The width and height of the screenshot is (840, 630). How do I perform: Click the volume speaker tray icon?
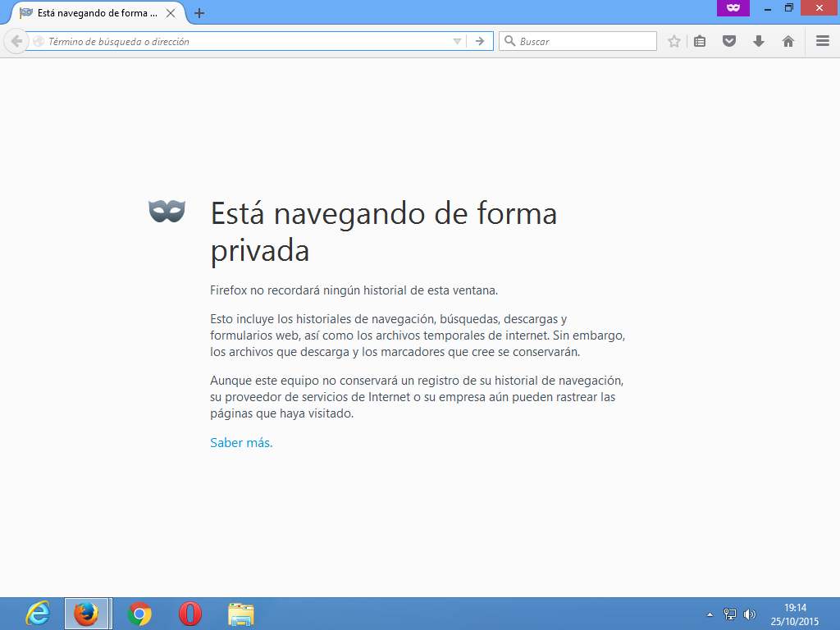[x=750, y=614]
